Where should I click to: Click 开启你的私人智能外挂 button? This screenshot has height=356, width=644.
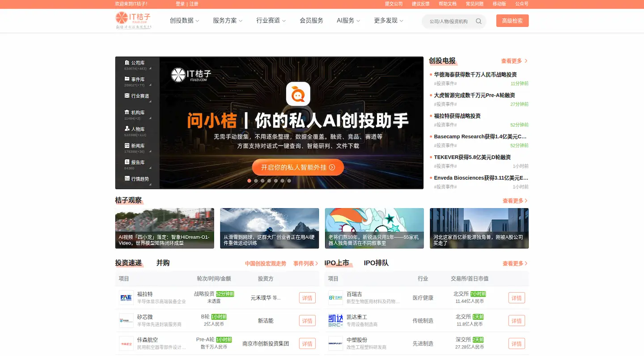coord(298,167)
